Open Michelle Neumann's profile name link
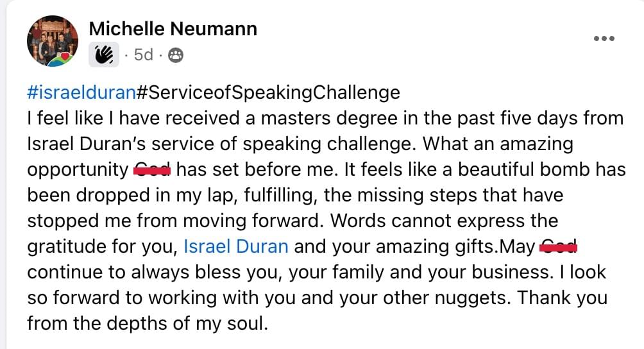 pos(173,29)
